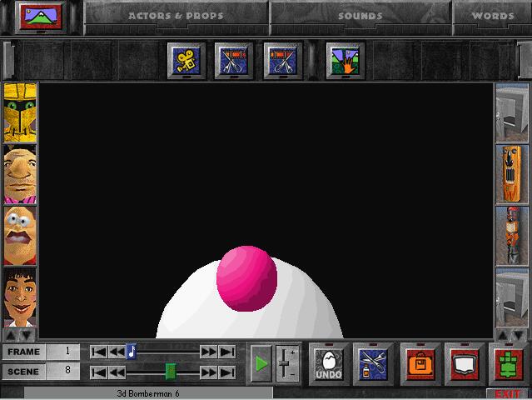Click the yellow movie camera angle icon
Screen dimensions: 532x400
[186, 61]
